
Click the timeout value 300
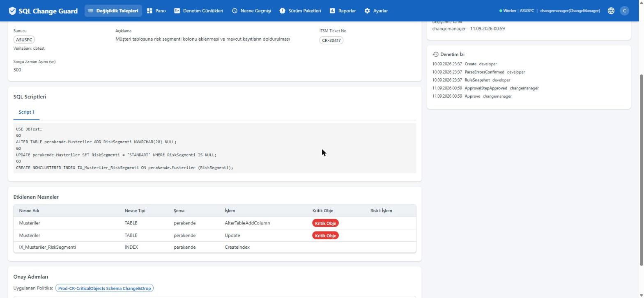pos(17,70)
